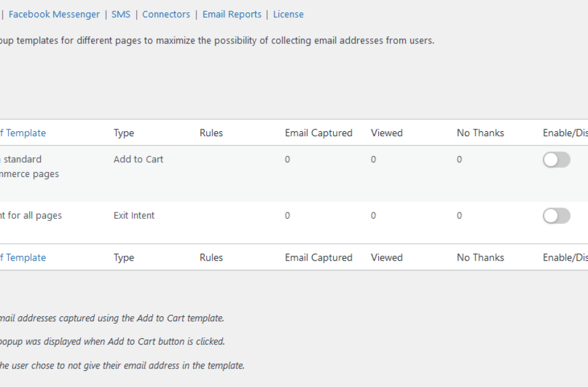Screen dimensions: 588x387
Task: Enable the Add to Cart popup template
Action: pyautogui.click(x=556, y=160)
